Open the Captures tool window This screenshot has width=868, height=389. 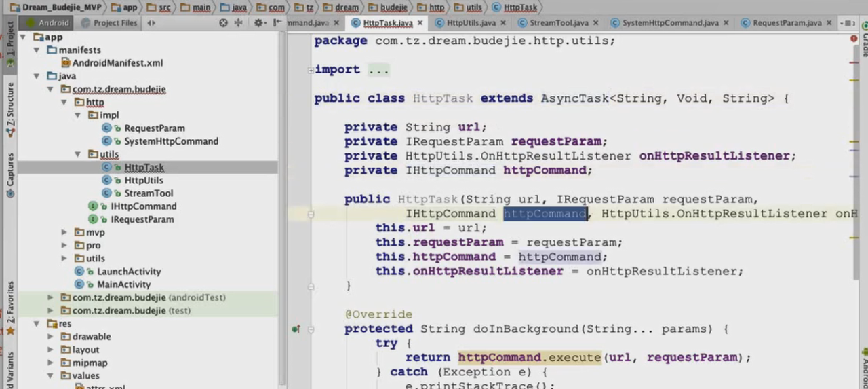click(x=9, y=175)
